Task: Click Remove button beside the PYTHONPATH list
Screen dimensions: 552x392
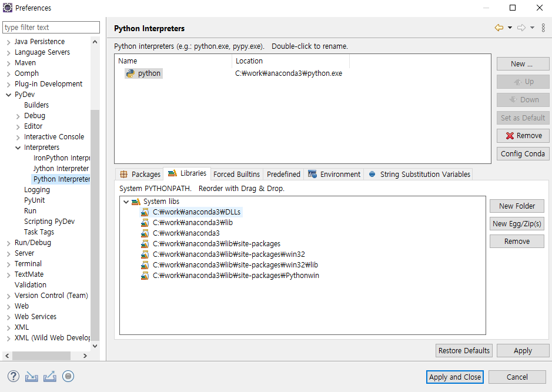Action: (517, 241)
